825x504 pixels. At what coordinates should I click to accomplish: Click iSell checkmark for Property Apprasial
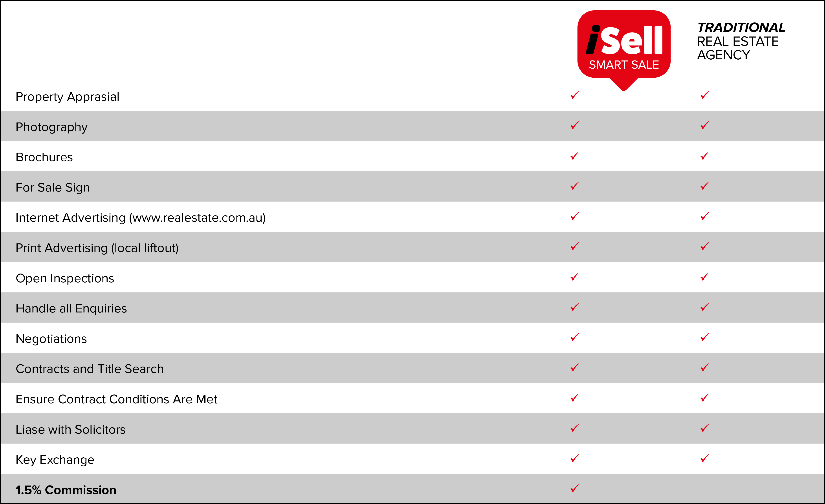pyautogui.click(x=575, y=95)
